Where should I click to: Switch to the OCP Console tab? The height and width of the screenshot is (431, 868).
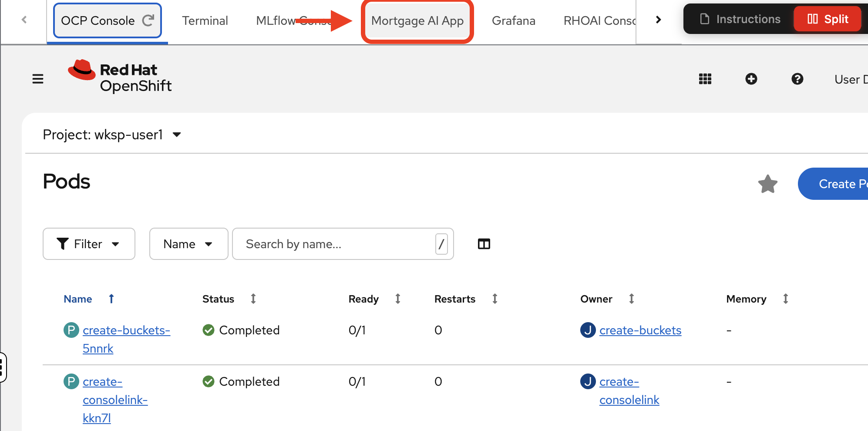(107, 20)
